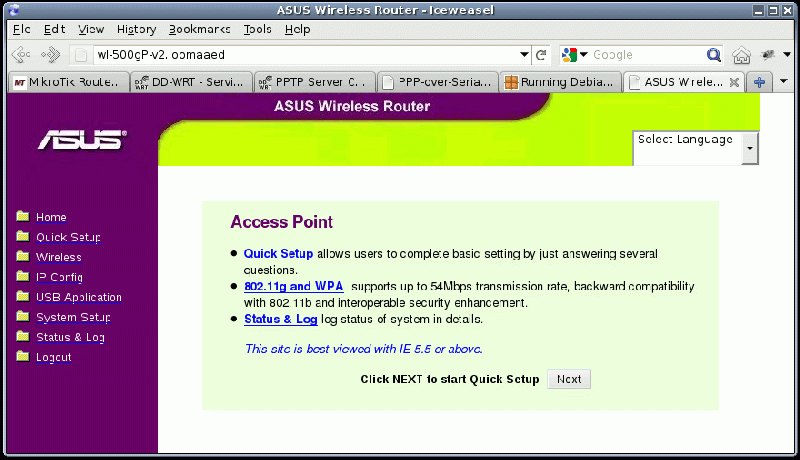
Task: Open a new tab with the plus icon
Action: [759, 82]
